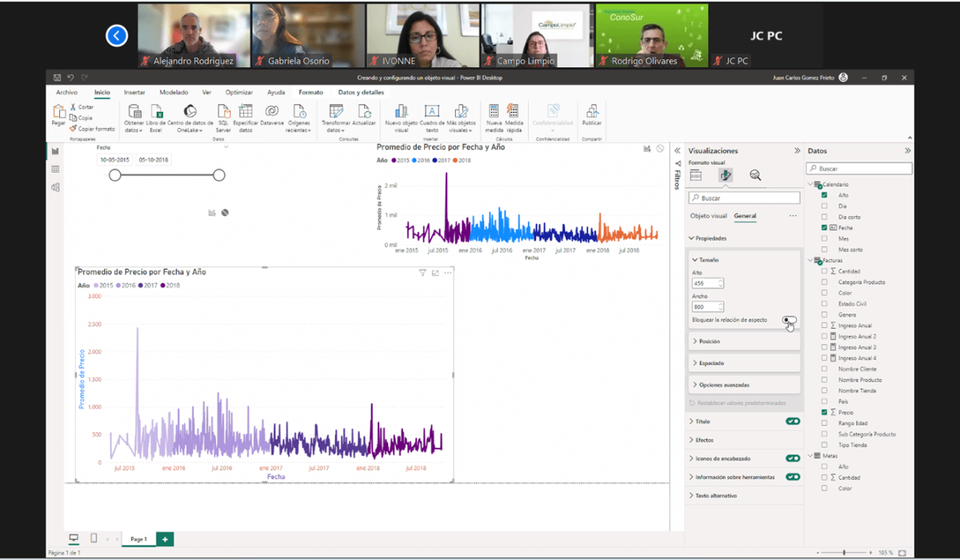
Task: Switch to table view in left sidebar
Action: [x=55, y=169]
